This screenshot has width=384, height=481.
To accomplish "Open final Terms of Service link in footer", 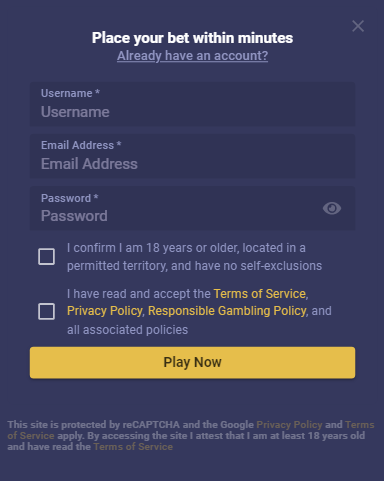I will coord(133,447).
